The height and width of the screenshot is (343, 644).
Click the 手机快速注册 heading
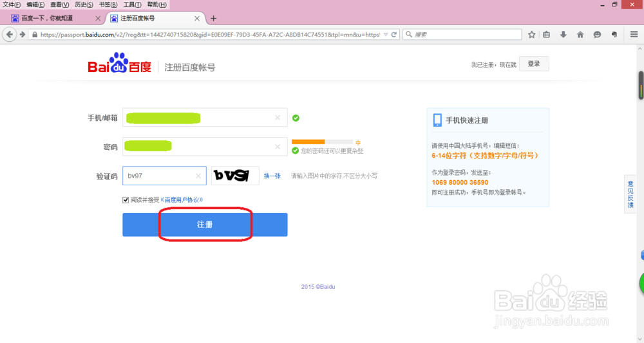click(x=467, y=120)
